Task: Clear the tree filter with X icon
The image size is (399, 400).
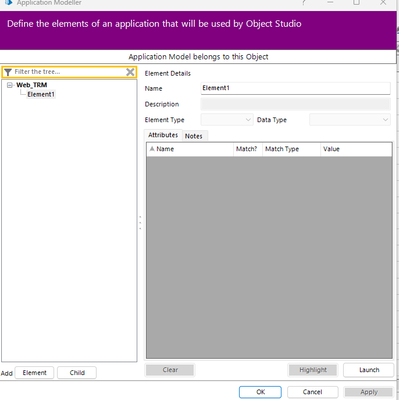Action: click(130, 72)
